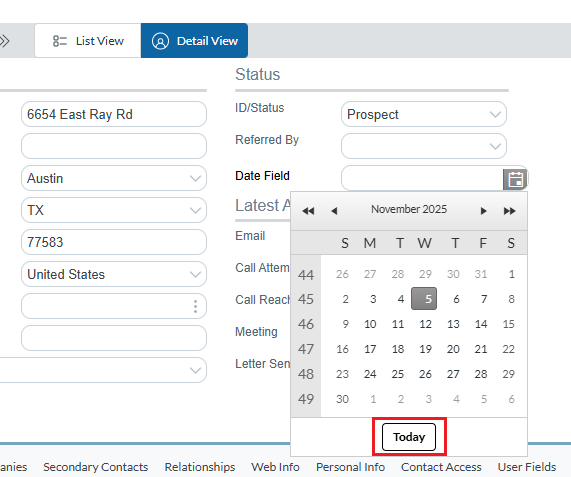Click the empty second address line field
571x477 pixels.
click(114, 146)
